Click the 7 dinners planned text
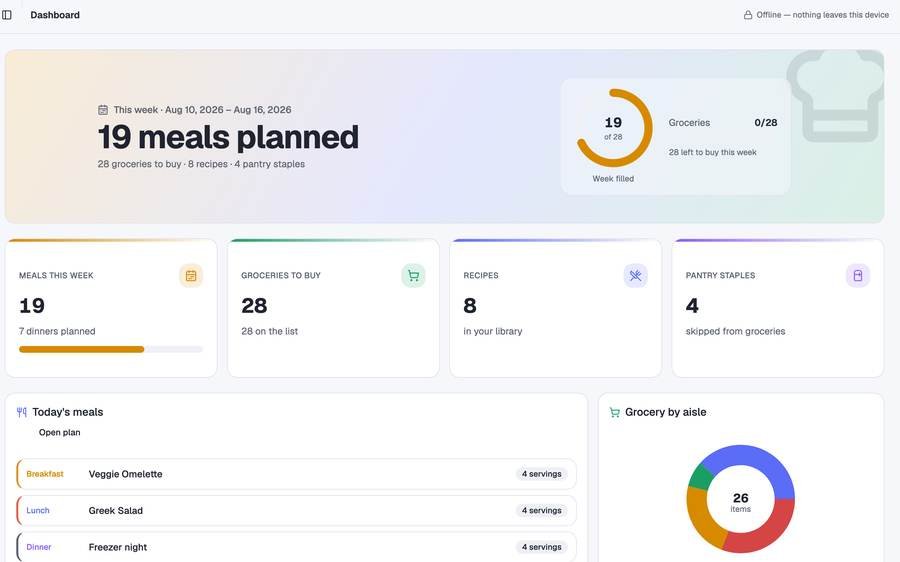 (x=57, y=331)
